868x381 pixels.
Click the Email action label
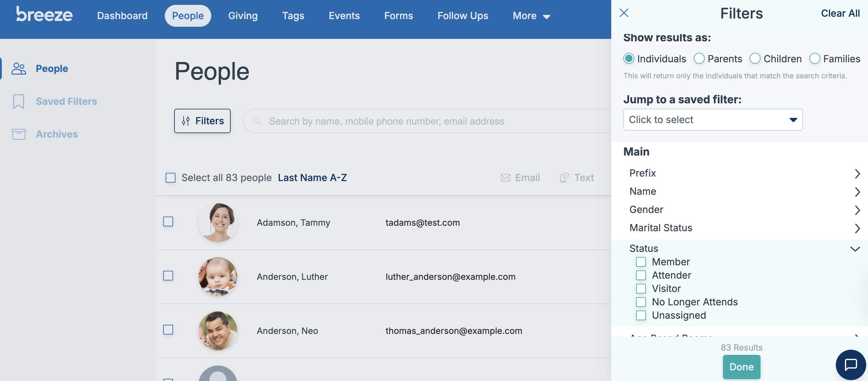pyautogui.click(x=527, y=177)
